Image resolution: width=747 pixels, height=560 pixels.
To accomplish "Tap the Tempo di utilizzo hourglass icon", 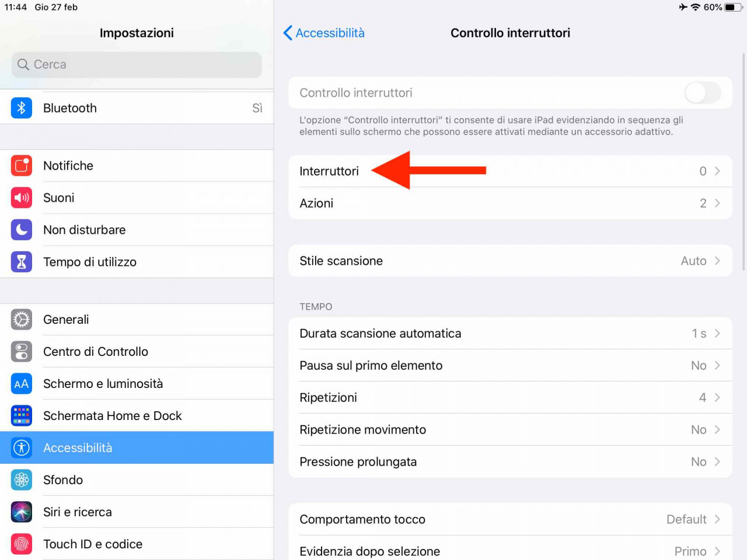I will (22, 262).
